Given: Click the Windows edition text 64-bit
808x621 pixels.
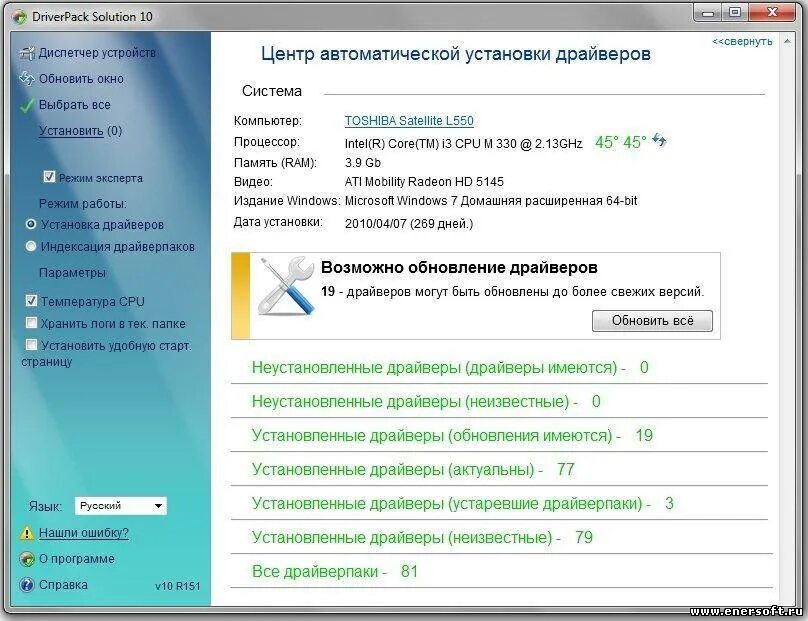Looking at the screenshot, I should [x=621, y=200].
